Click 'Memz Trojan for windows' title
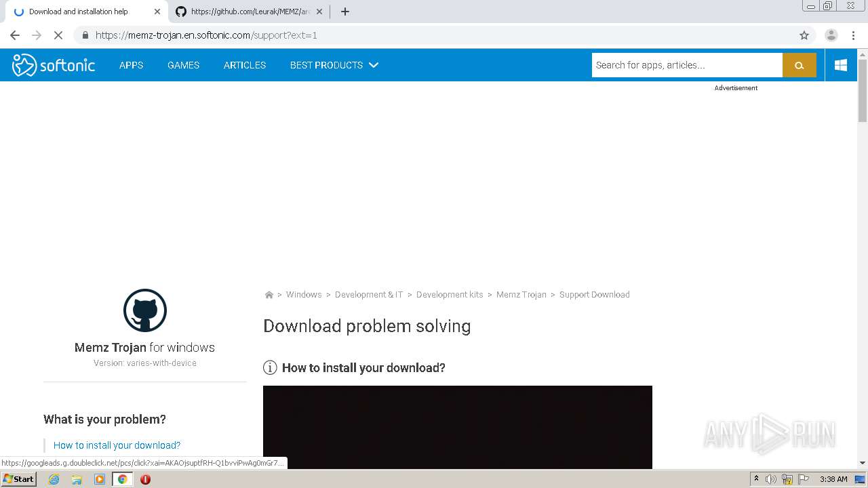Viewport: 868px width, 488px height. click(144, 348)
